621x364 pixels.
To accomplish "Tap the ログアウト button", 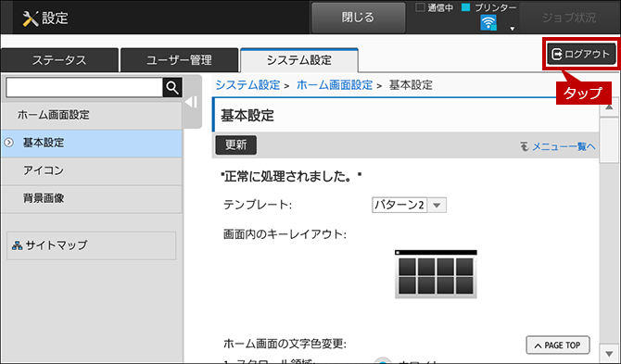I will coord(581,54).
